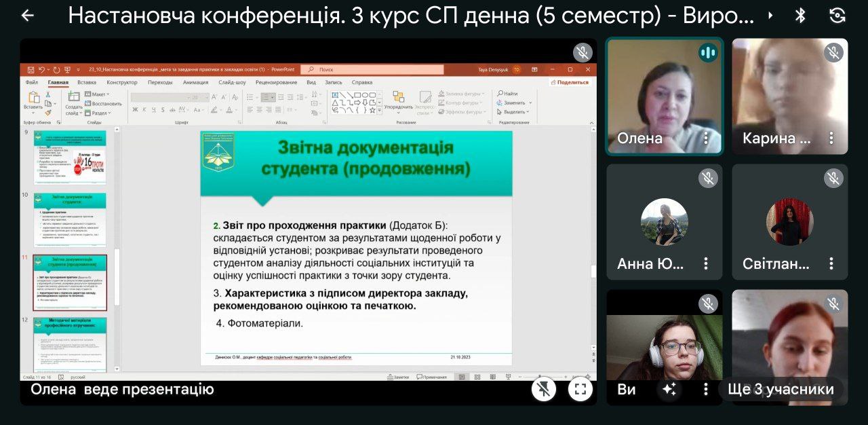Image resolution: width=868 pixels, height=425 pixels.
Task: Unpin the shared presentation
Action: pos(544,389)
